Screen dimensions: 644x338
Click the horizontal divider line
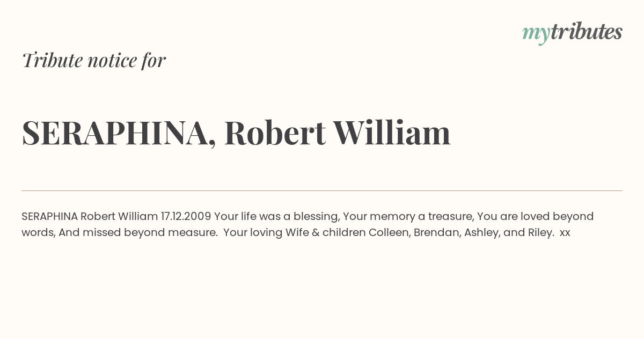pyautogui.click(x=322, y=190)
